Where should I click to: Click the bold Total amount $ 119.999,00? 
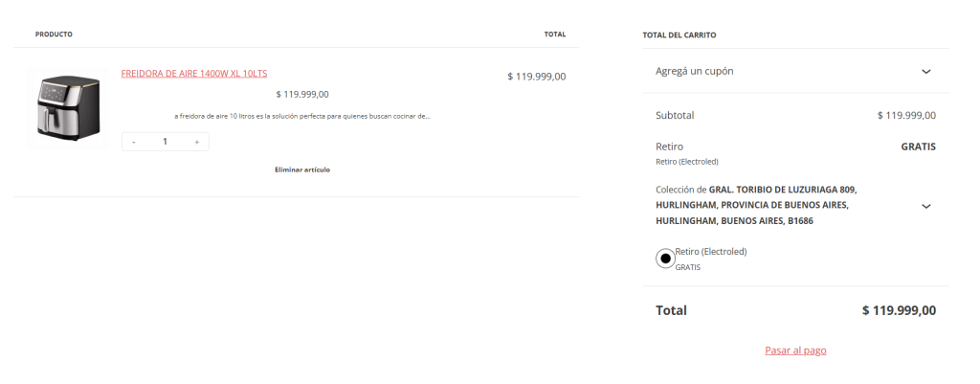click(898, 310)
